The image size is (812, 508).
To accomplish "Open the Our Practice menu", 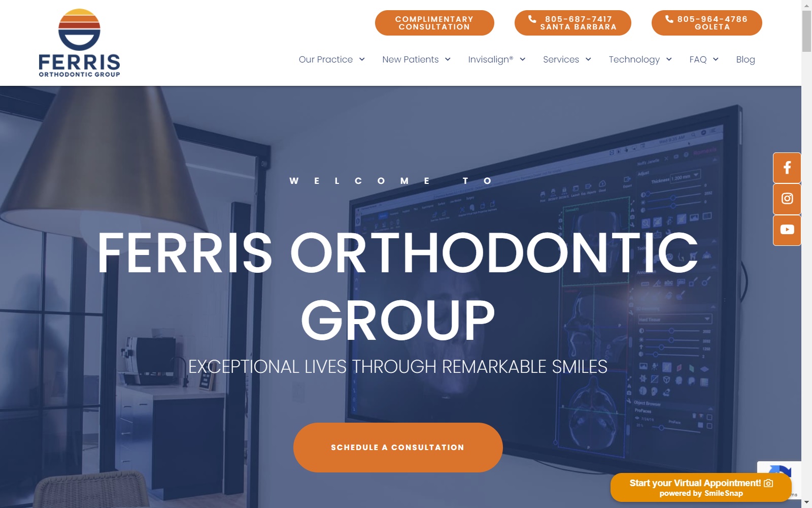I will pos(326,59).
